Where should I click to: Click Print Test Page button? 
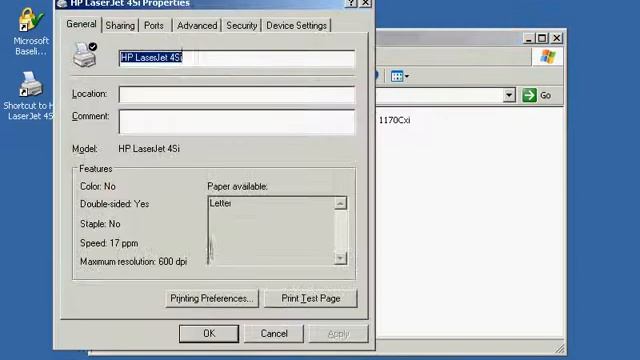311,298
